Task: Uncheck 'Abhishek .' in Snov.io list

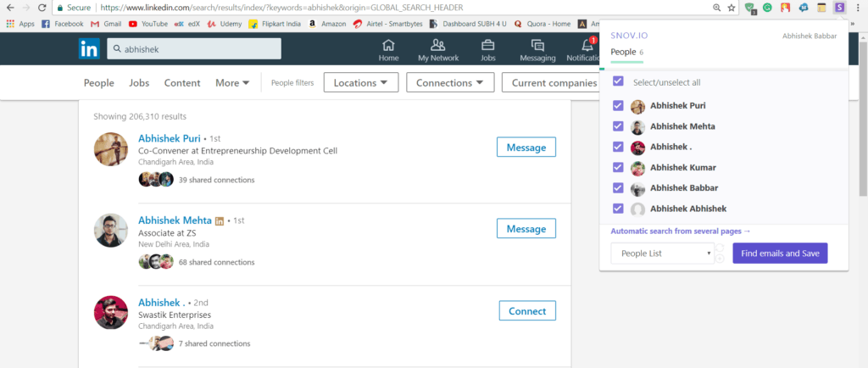Action: point(618,147)
